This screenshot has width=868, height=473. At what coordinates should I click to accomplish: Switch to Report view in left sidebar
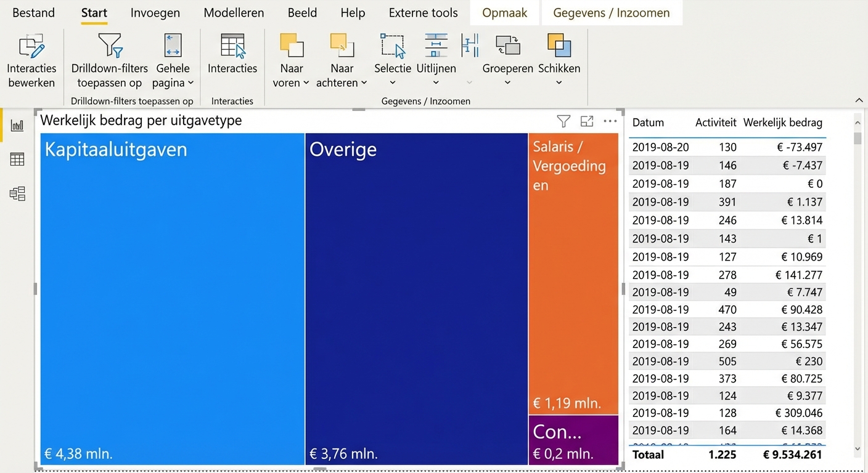(x=17, y=126)
